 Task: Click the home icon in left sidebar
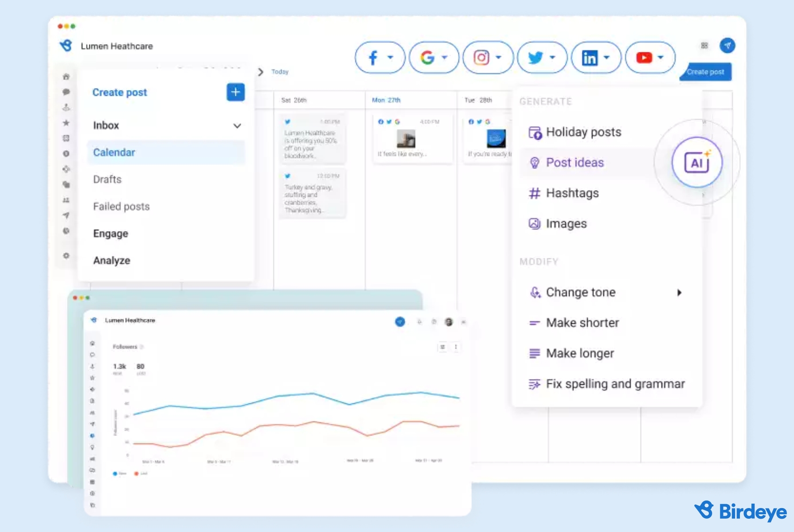tap(66, 77)
